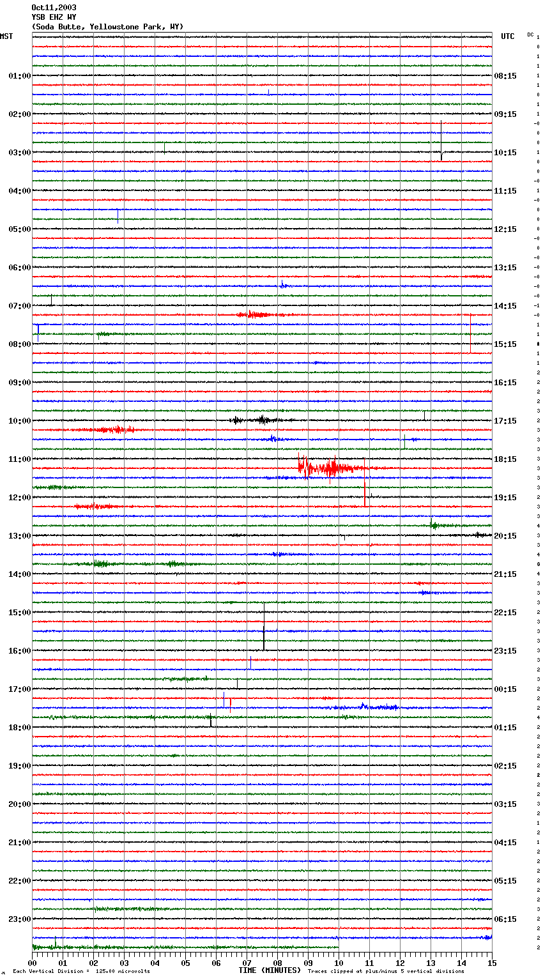
Task: Click 'Traces clipped at plus/minus 5 vertical divisions'
Action: coord(386,972)
